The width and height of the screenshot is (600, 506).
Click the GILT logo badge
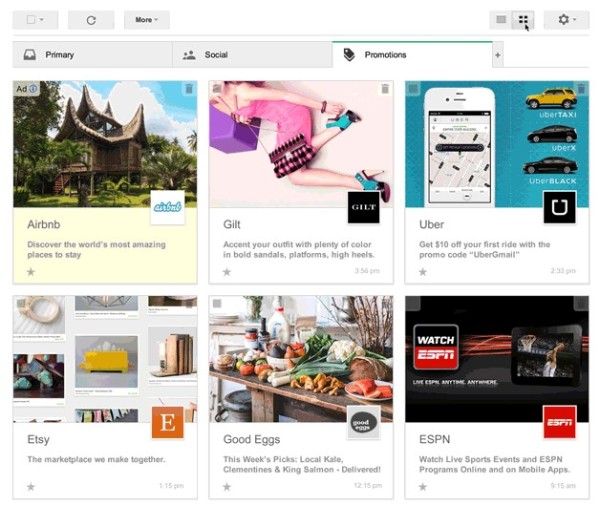click(364, 207)
